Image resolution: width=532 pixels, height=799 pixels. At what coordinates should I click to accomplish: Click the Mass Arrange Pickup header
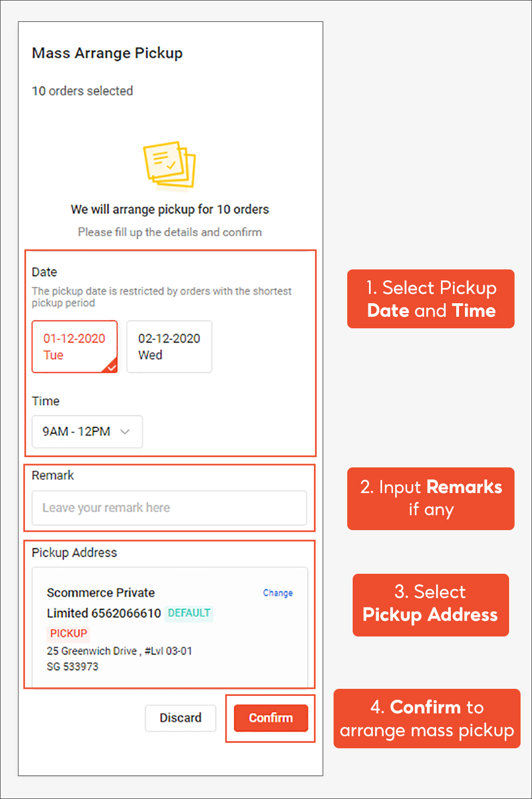coord(107,53)
